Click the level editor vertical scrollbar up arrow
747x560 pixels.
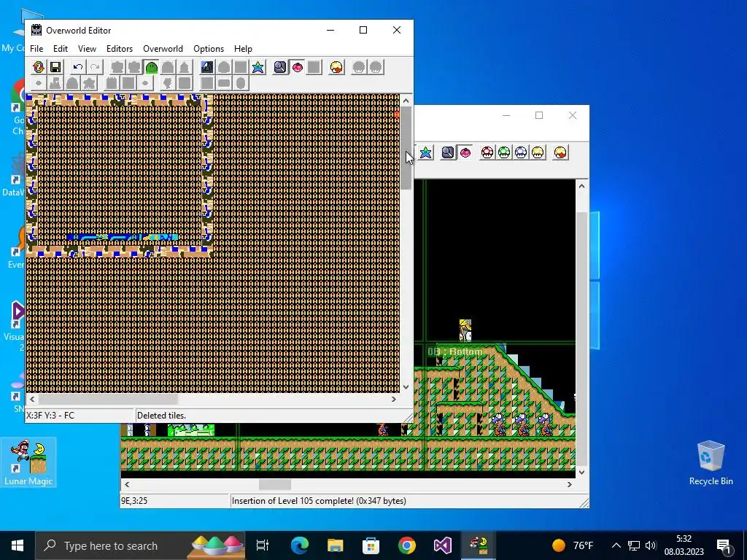(581, 186)
